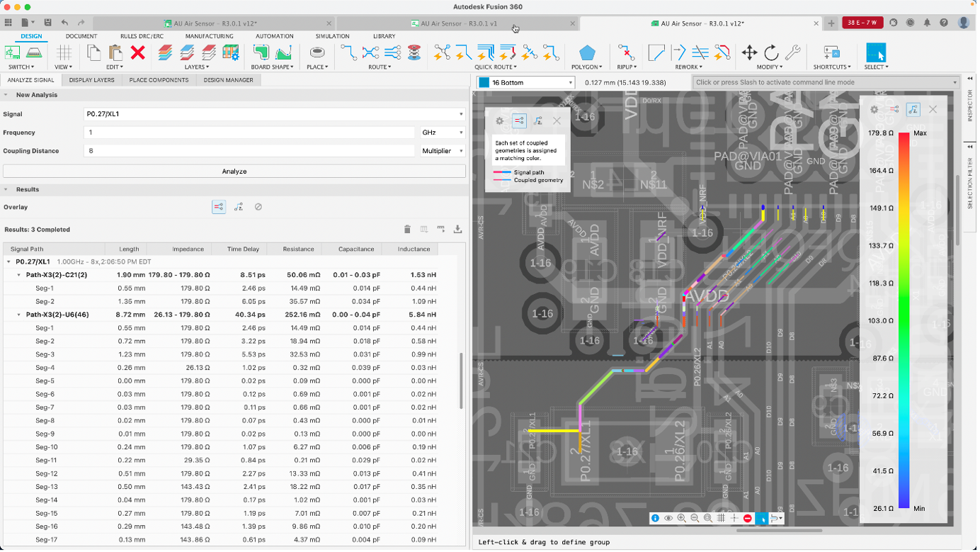The image size is (980, 552).
Task: Select the blue Polygon pour tool
Action: pos(586,52)
